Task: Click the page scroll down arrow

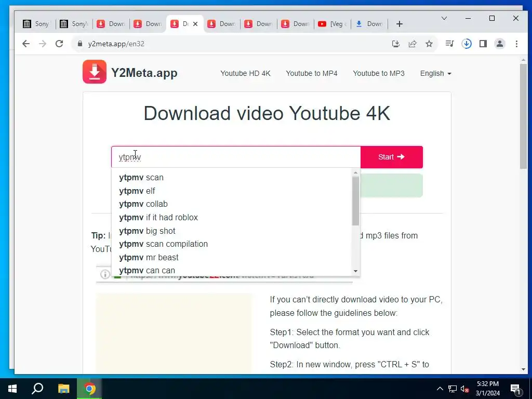Action: coord(524,369)
